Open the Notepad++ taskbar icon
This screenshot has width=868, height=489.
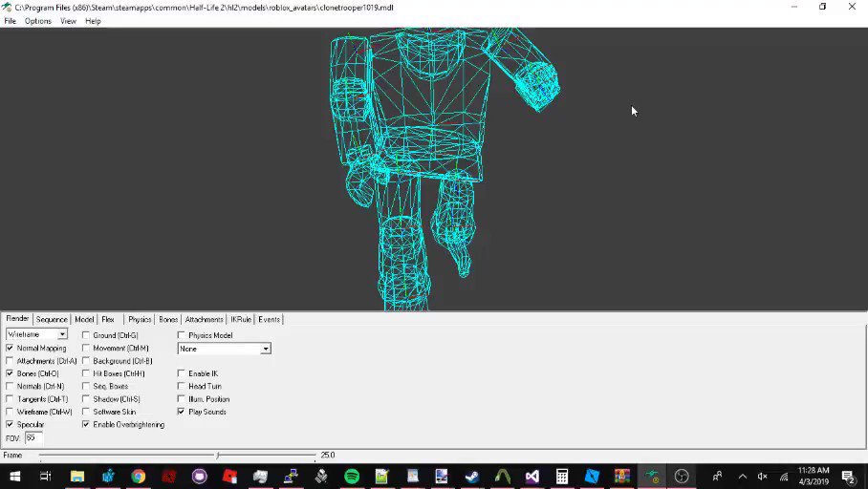pos(381,476)
